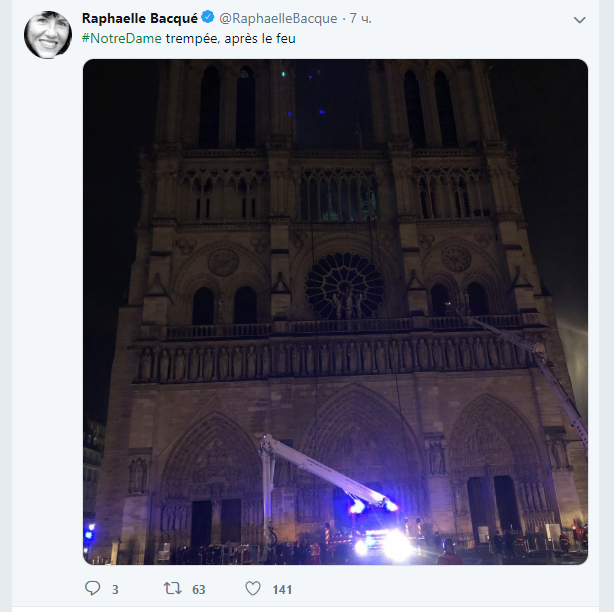The height and width of the screenshot is (612, 614).
Task: Click the rose window in the photo
Action: (x=344, y=285)
